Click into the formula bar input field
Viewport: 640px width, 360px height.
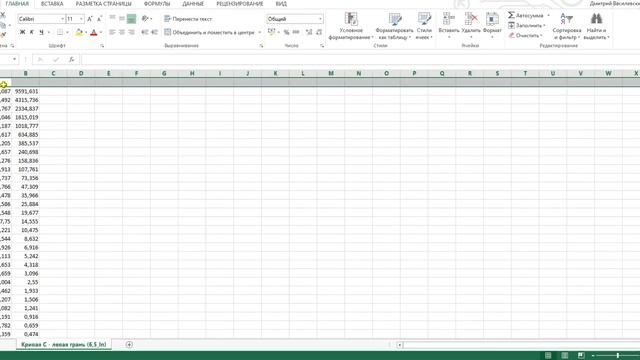click(360, 60)
